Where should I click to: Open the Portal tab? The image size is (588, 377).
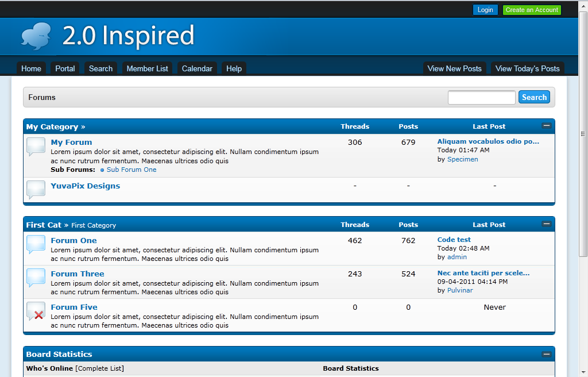(65, 68)
